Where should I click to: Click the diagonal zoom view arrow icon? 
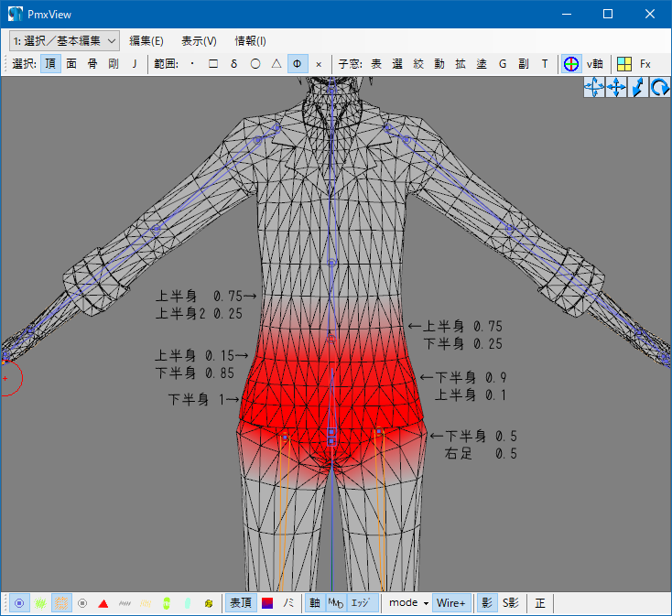point(638,87)
